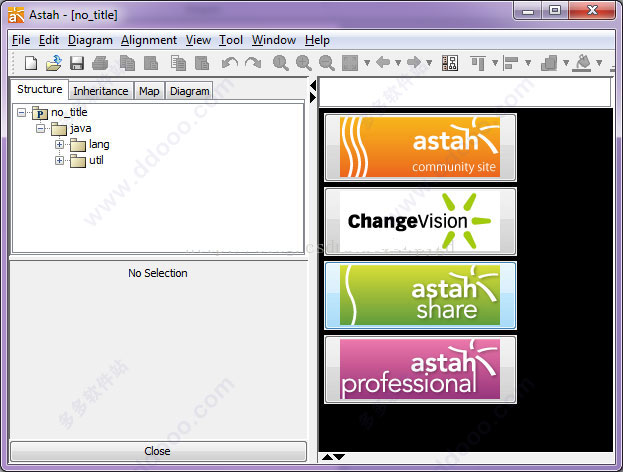Viewport: 623px width, 472px height.
Task: Click the second Paste icon in toolbar
Action: pos(202,63)
